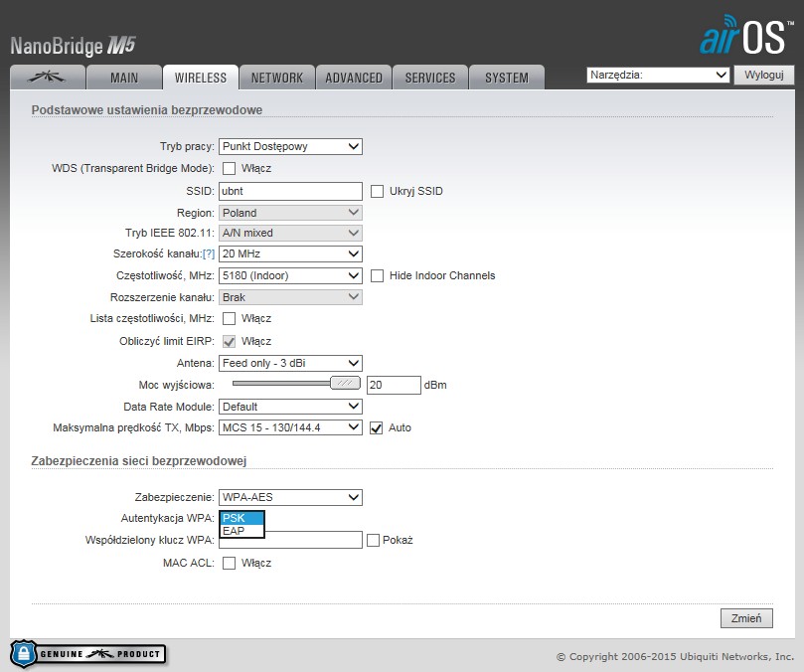Open the Rozszerzenie kanału dropdown

pos(290,297)
